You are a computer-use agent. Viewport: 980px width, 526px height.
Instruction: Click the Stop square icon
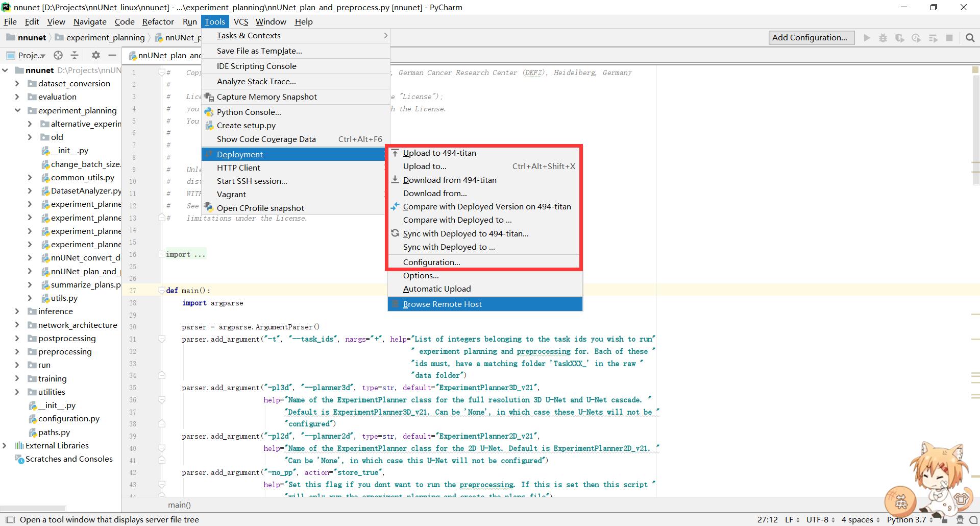pyautogui.click(x=949, y=37)
